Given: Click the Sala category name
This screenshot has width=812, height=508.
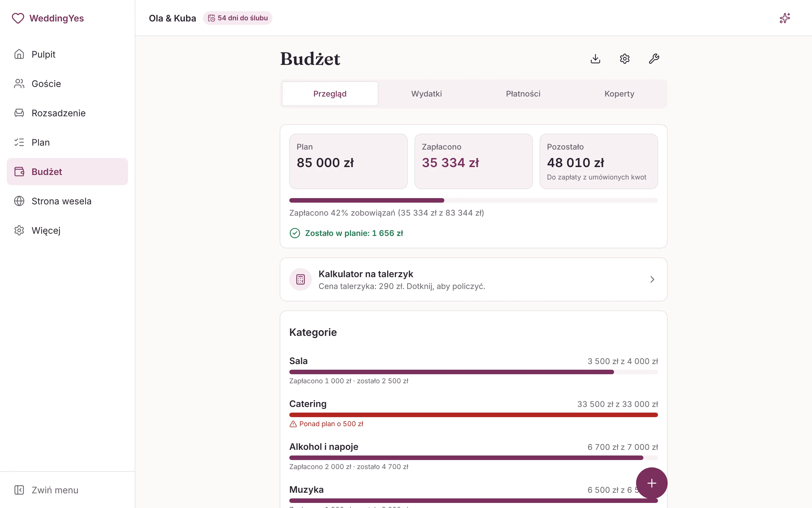Looking at the screenshot, I should 298,361.
